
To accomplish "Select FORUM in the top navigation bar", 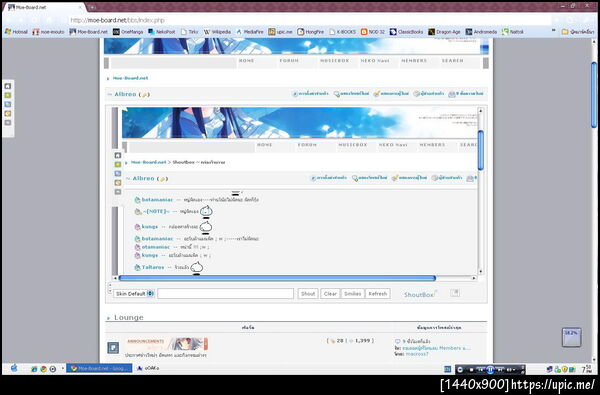I will (x=289, y=61).
